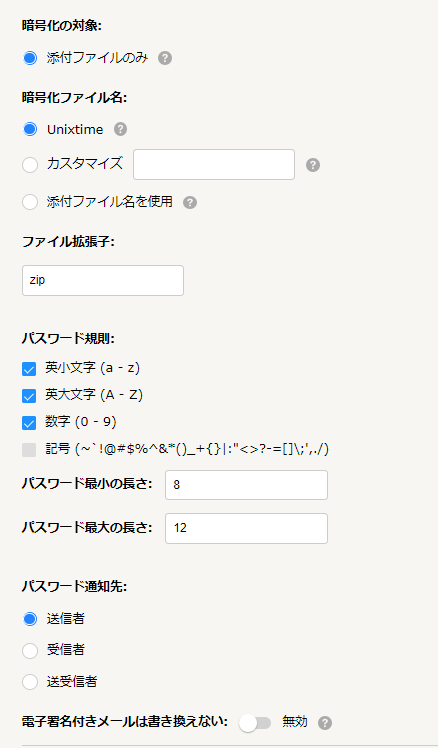The image size is (438, 748).
Task: Check the 記号 symbols checkbox
Action: pyautogui.click(x=29, y=450)
